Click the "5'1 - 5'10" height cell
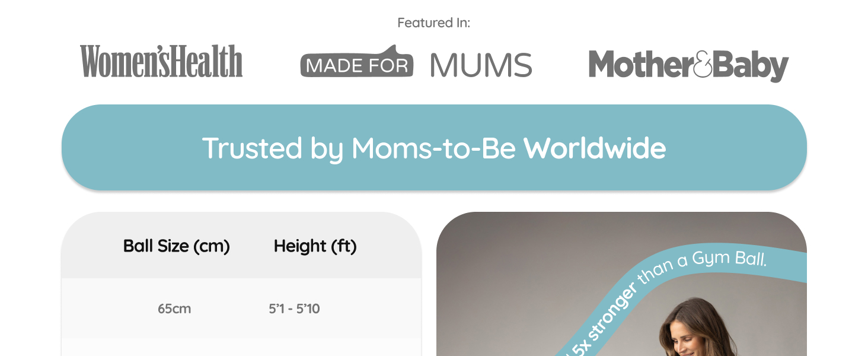 point(294,309)
